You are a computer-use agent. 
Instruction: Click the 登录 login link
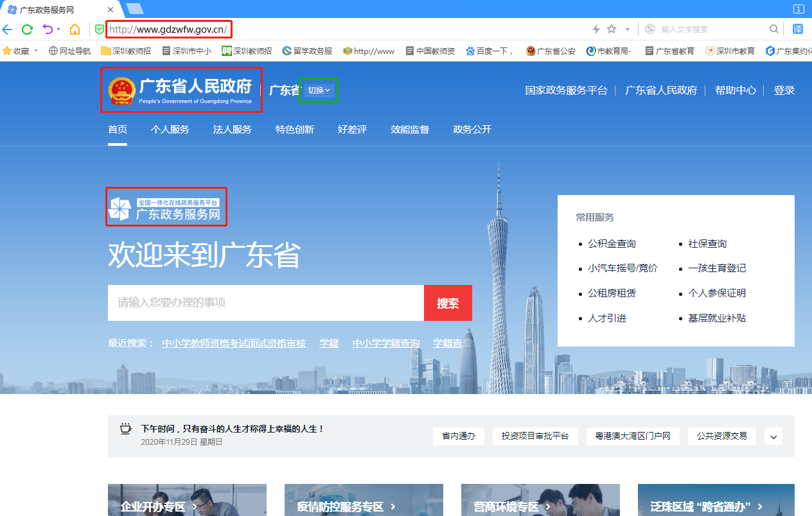click(784, 90)
